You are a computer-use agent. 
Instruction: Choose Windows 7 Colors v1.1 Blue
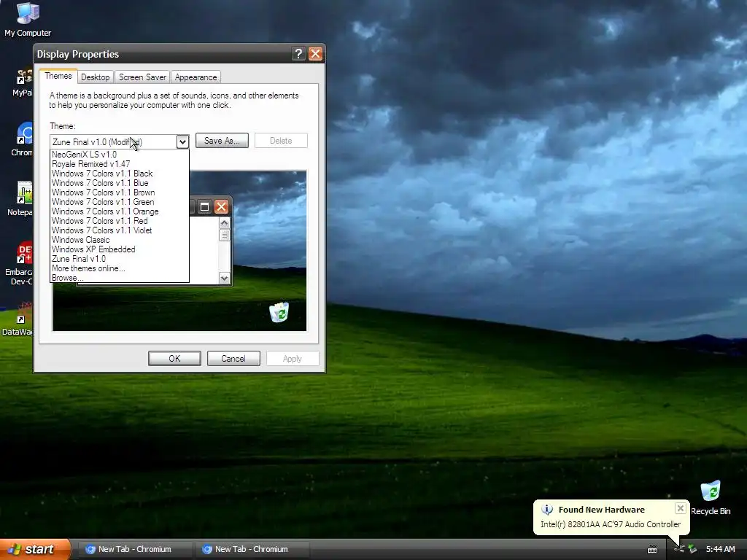120,183
